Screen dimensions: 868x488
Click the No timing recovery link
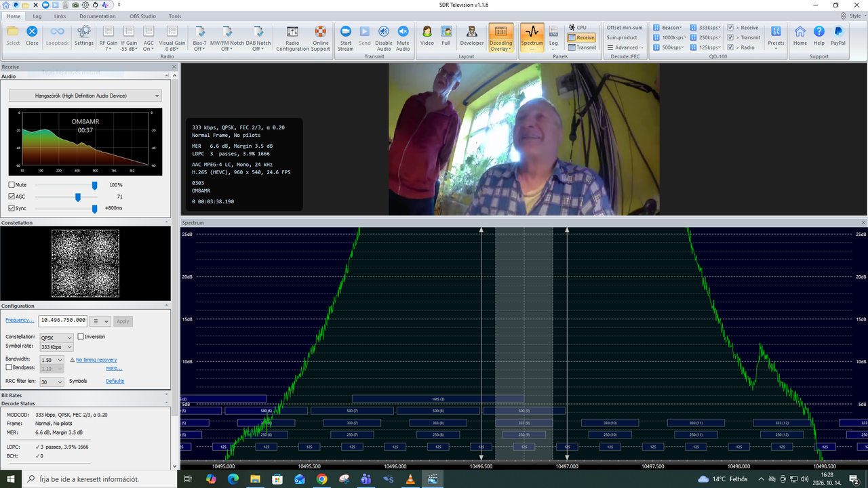(x=96, y=360)
